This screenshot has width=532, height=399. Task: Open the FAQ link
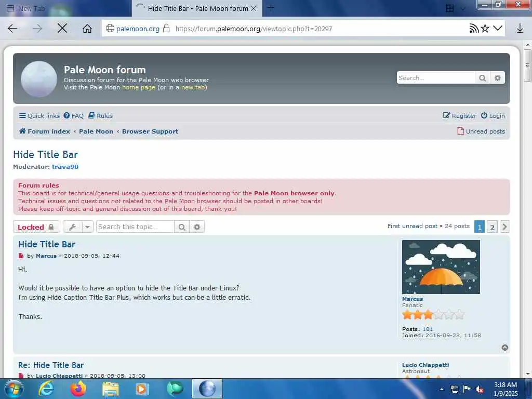(74, 116)
